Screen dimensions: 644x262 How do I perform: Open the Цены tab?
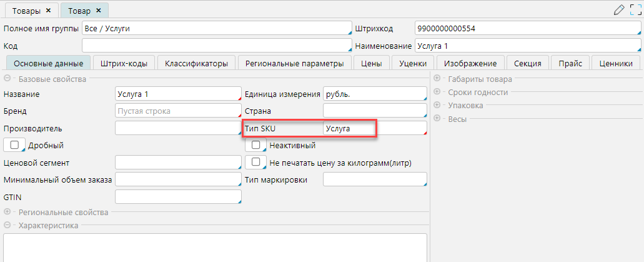click(x=374, y=63)
